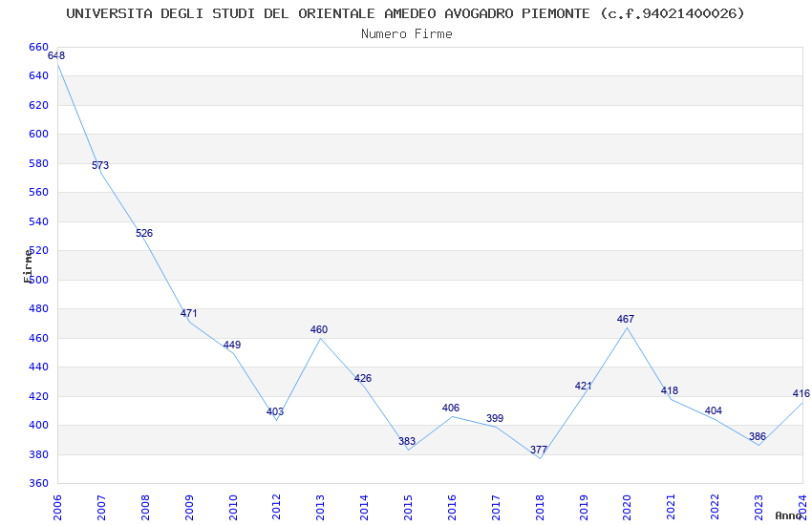Viewport: 812px width, 525px height.
Task: Click the 400 value on the y-axis
Action: (39, 425)
